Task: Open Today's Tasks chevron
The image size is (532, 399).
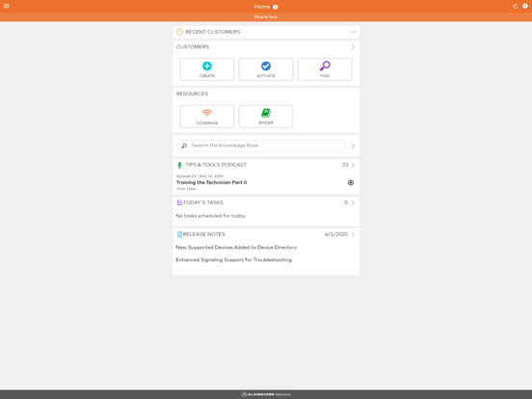Action: (353, 203)
